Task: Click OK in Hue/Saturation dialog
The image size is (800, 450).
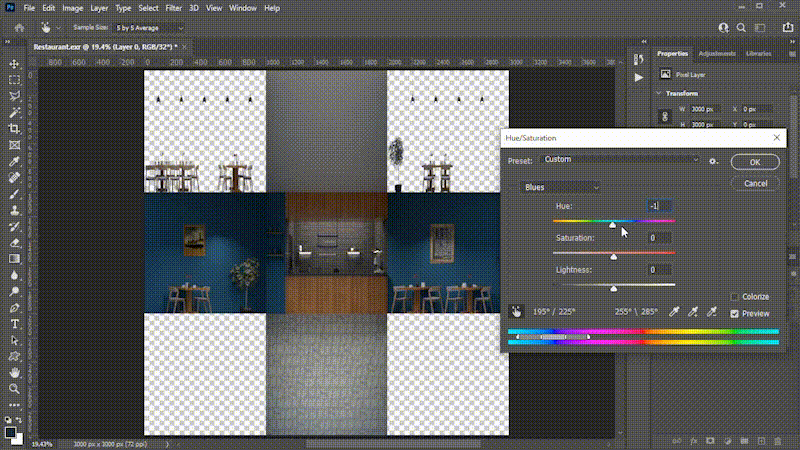Action: click(x=755, y=162)
